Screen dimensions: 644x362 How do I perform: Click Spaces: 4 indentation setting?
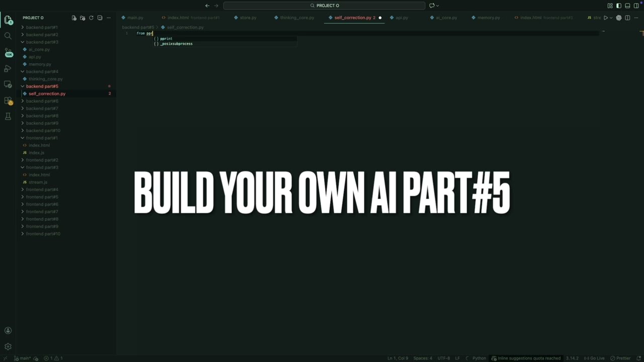coord(423,358)
